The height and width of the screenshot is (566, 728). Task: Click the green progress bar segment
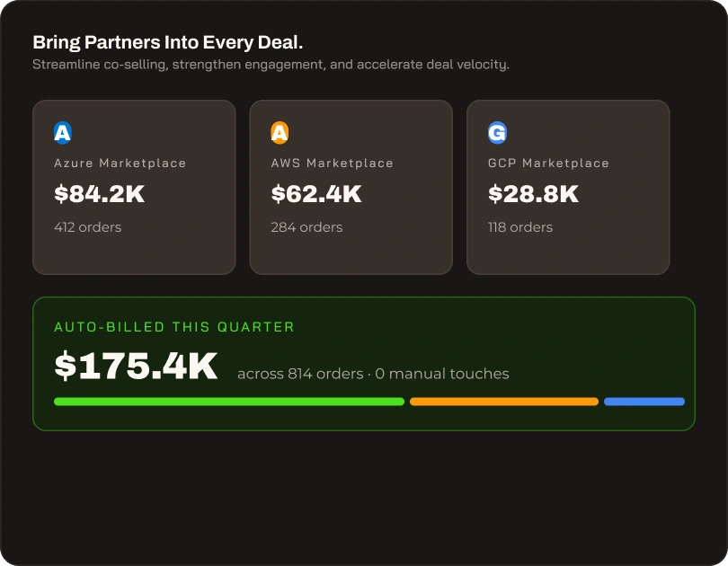tap(229, 402)
